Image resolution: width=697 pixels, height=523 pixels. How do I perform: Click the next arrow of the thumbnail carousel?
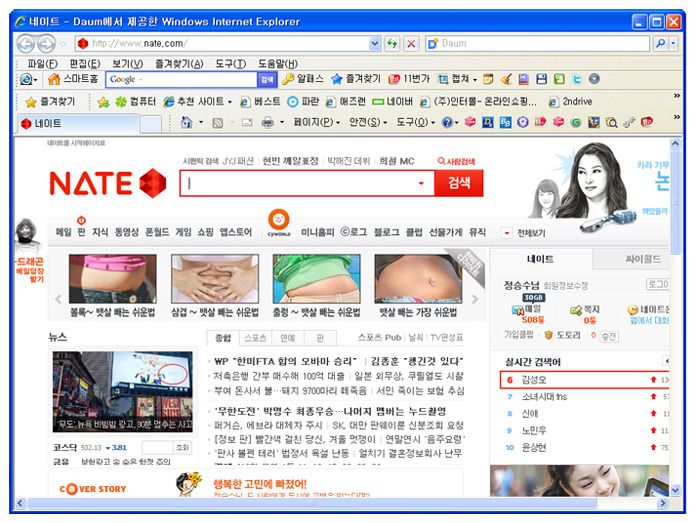(475, 299)
